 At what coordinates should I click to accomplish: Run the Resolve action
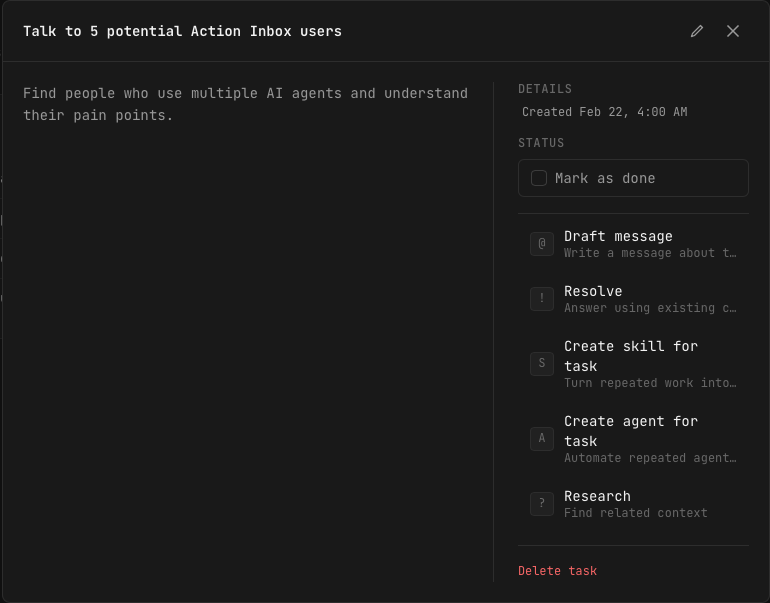point(633,299)
